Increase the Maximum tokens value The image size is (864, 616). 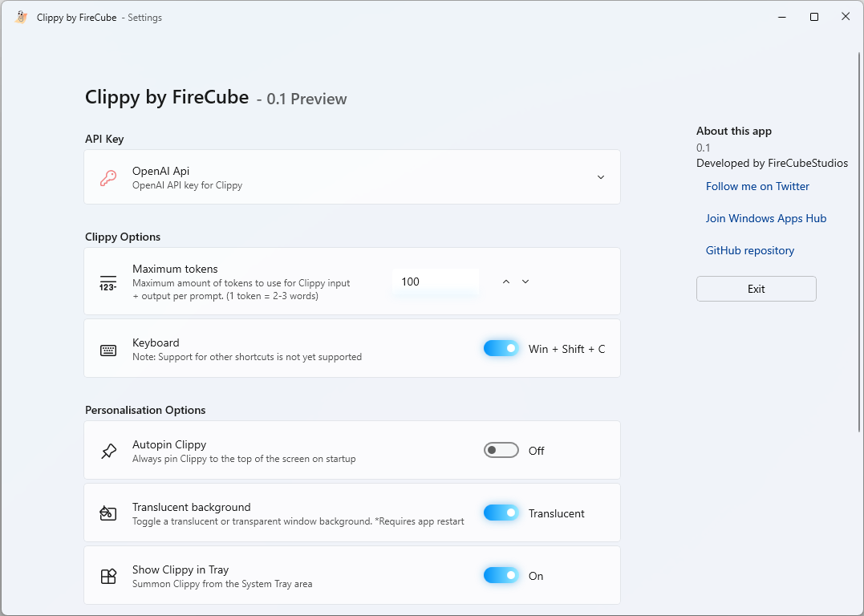tap(505, 282)
